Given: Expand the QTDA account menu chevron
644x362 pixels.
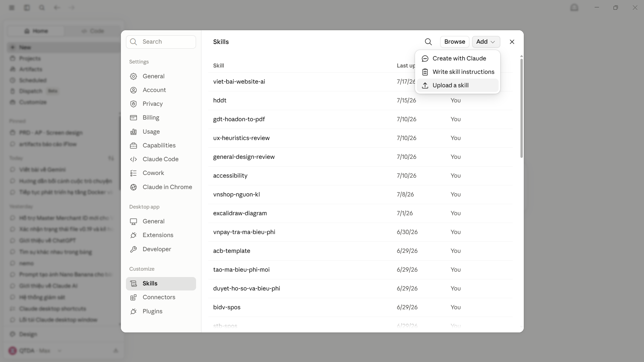Looking at the screenshot, I should [59, 351].
